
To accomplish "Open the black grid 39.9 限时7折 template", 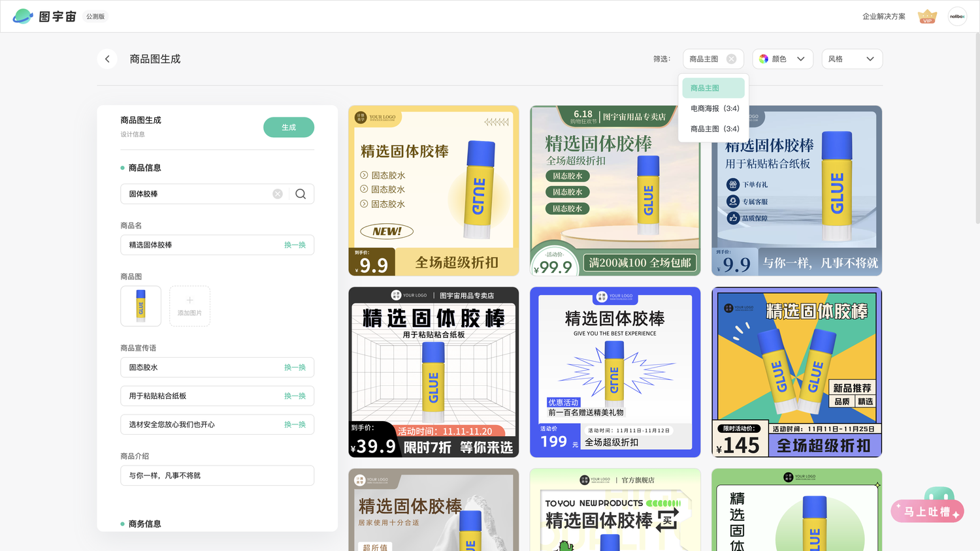I will click(434, 372).
